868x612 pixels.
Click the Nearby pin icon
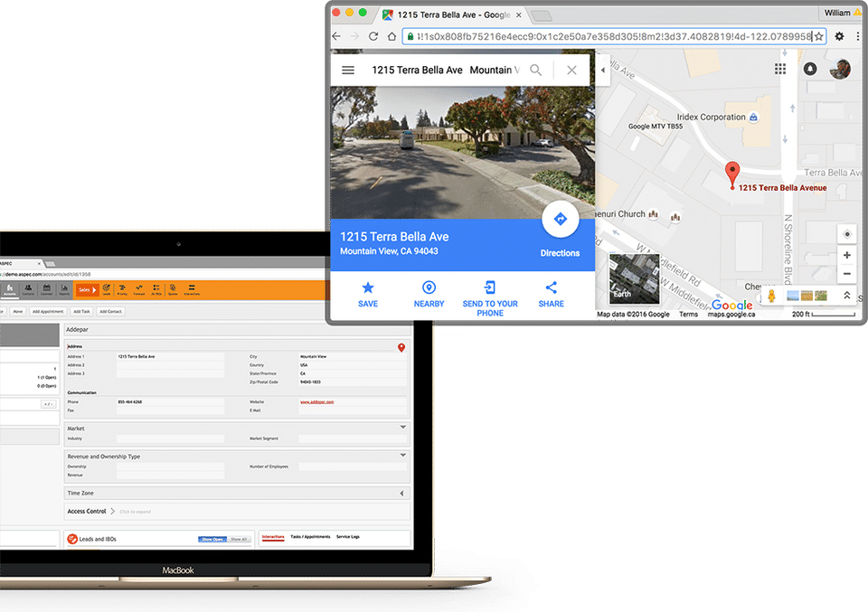pyautogui.click(x=429, y=294)
